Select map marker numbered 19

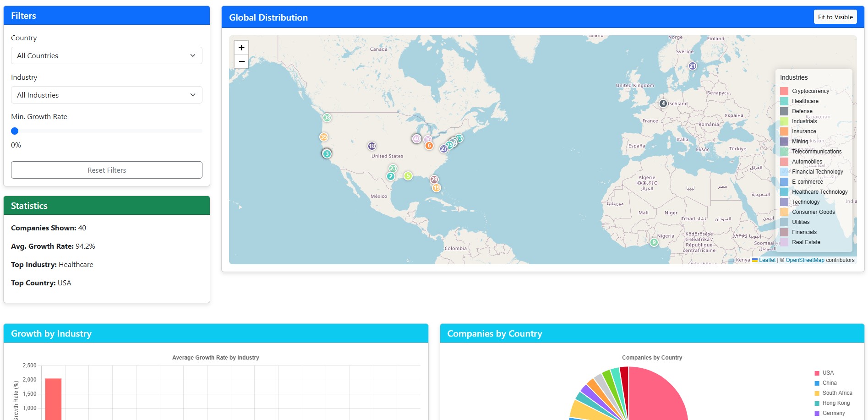click(437, 187)
